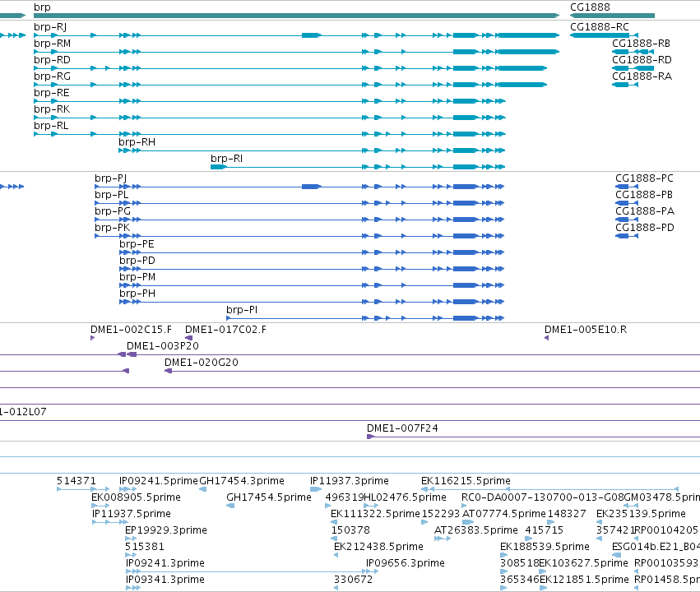Click the brp-RI first exon block
The height and width of the screenshot is (592, 700).
point(218,167)
